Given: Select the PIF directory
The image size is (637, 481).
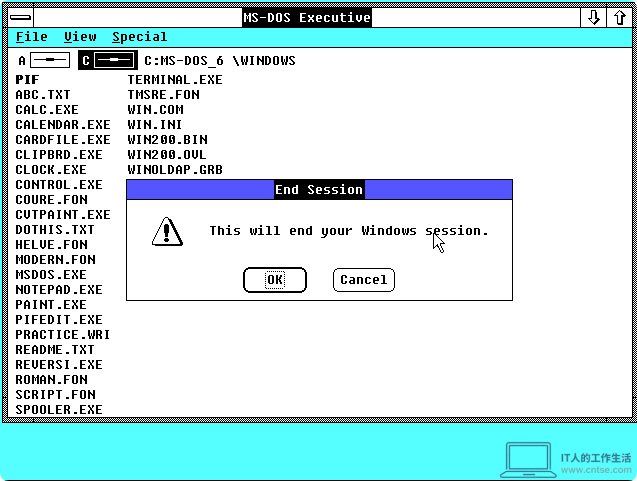Looking at the screenshot, I should (27, 80).
